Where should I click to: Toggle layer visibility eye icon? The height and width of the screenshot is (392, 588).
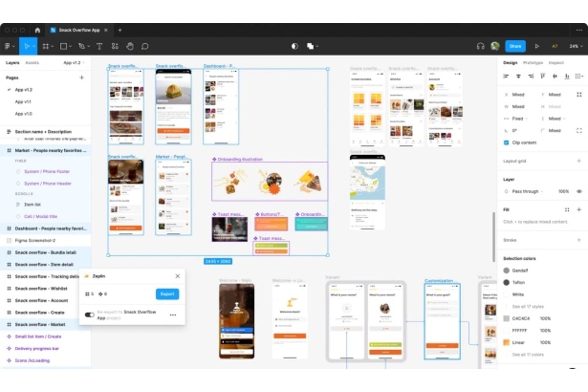(x=579, y=191)
